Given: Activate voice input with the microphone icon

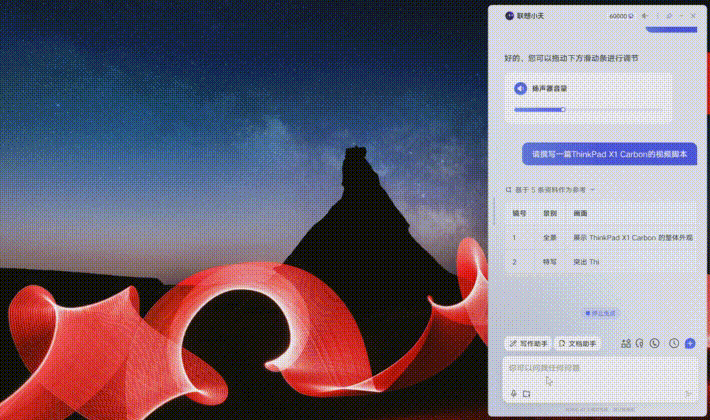Looking at the screenshot, I should [x=514, y=393].
